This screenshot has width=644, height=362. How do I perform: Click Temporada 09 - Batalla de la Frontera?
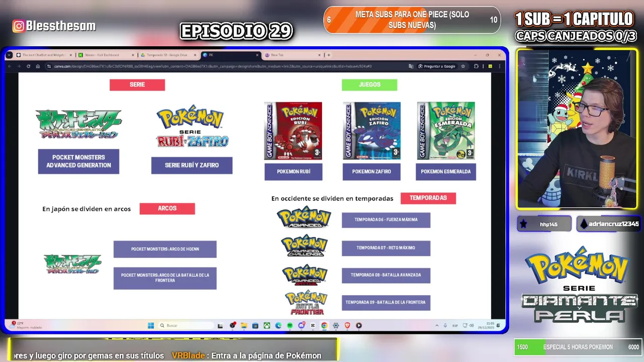tap(386, 303)
